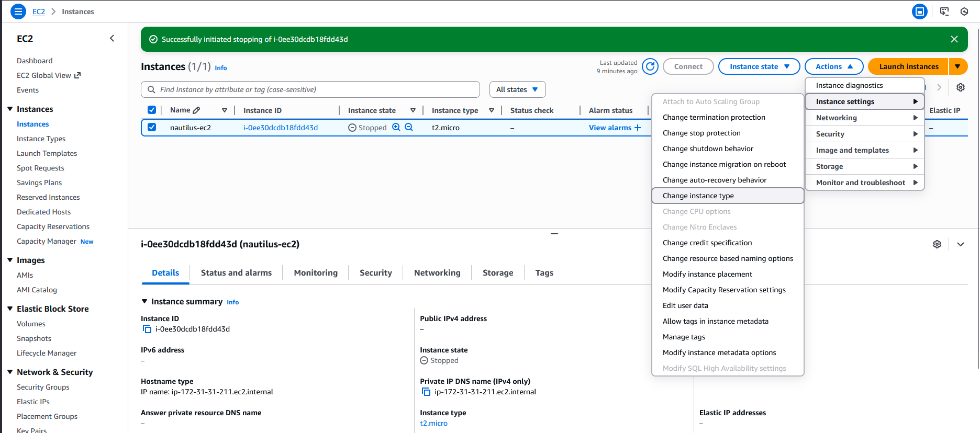Collapse the Elastic Block Store section
Viewport: 980px width, 433px height.
(10, 309)
